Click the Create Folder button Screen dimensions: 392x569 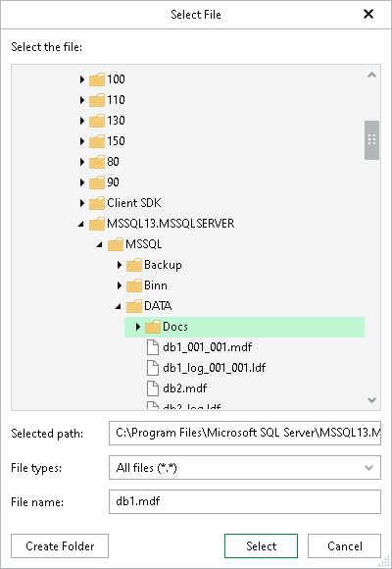pos(60,545)
